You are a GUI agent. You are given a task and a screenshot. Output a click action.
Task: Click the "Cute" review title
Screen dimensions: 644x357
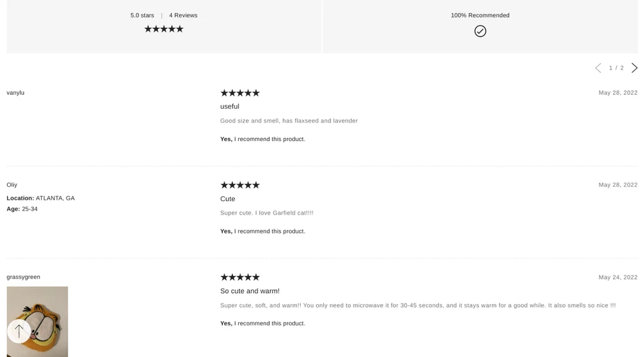[x=227, y=199]
